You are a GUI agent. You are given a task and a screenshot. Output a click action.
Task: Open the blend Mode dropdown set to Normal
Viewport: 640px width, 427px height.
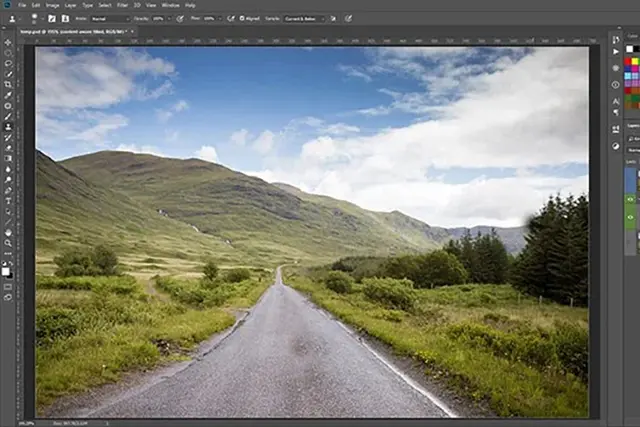(110, 19)
